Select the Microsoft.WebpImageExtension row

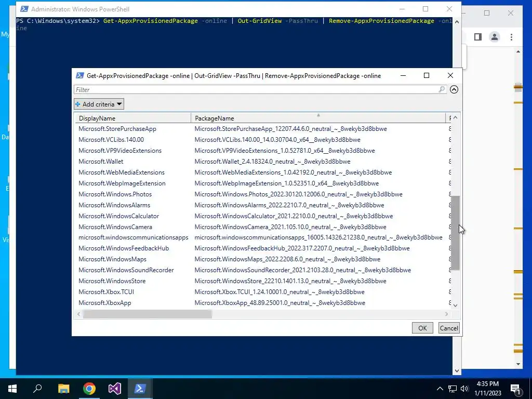tap(262, 183)
